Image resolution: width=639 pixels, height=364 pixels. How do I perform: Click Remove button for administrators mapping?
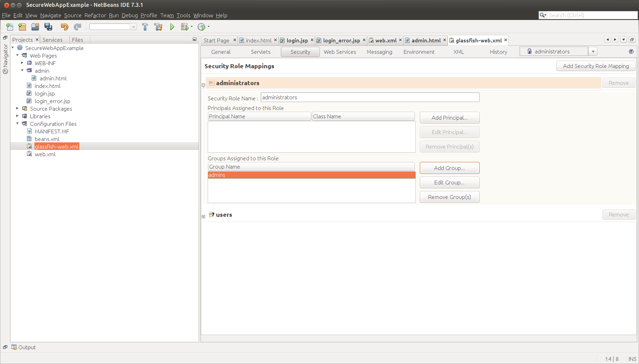(x=619, y=83)
